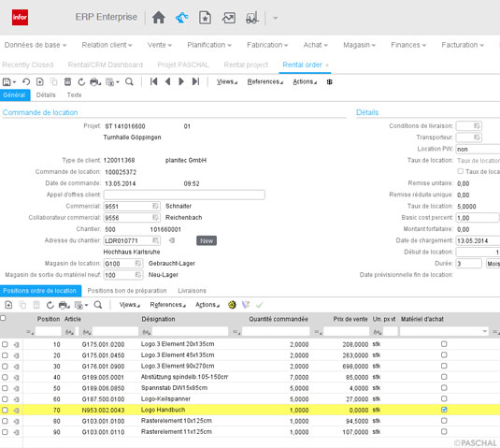Click Durée field containing 3
The height and width of the screenshot is (448, 500).
pos(468,264)
